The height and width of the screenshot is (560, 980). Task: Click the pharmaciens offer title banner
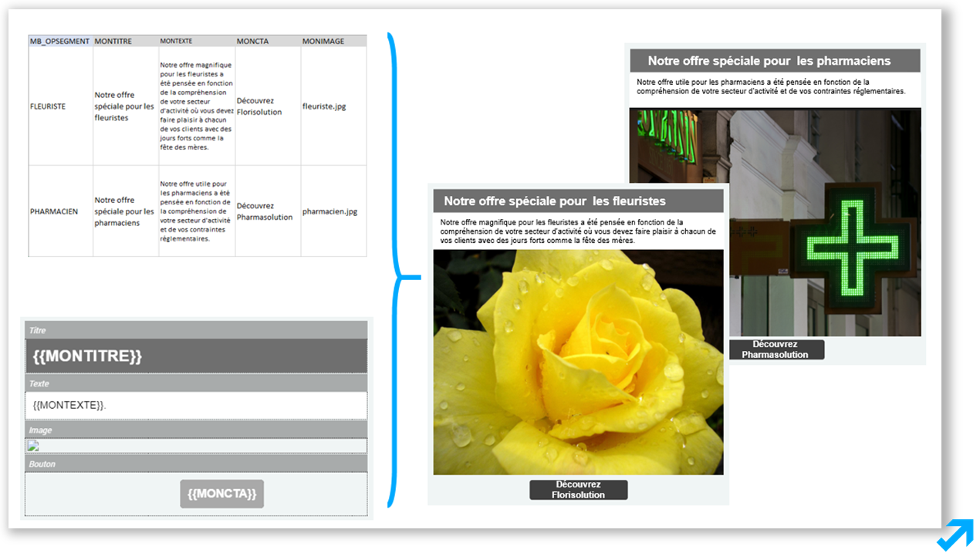click(x=775, y=61)
